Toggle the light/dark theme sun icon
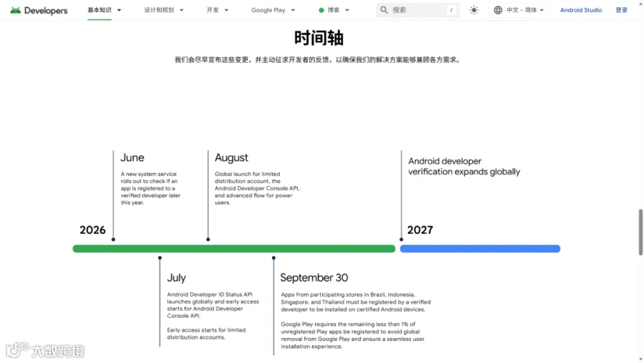Image resolution: width=644 pixels, height=363 pixels. [x=474, y=10]
